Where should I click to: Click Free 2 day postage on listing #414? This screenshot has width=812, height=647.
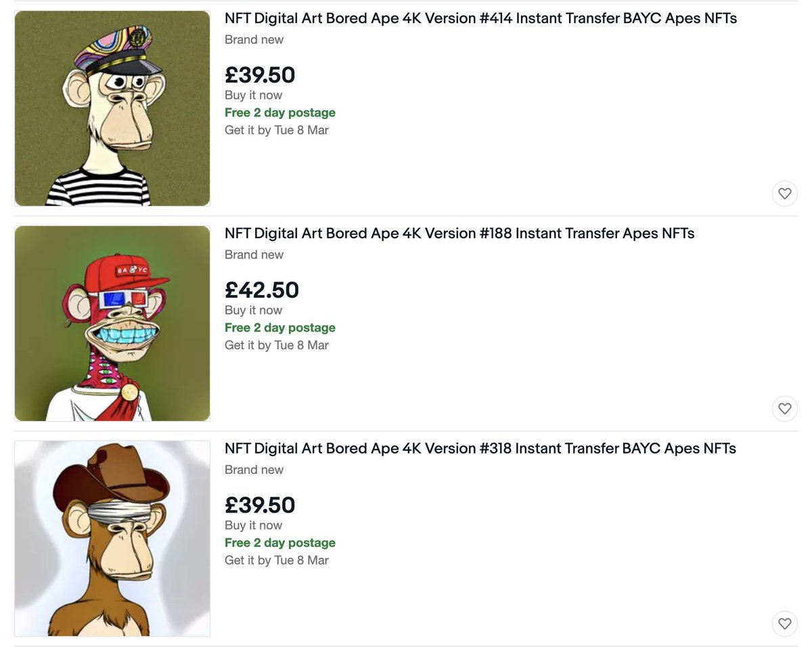click(280, 113)
